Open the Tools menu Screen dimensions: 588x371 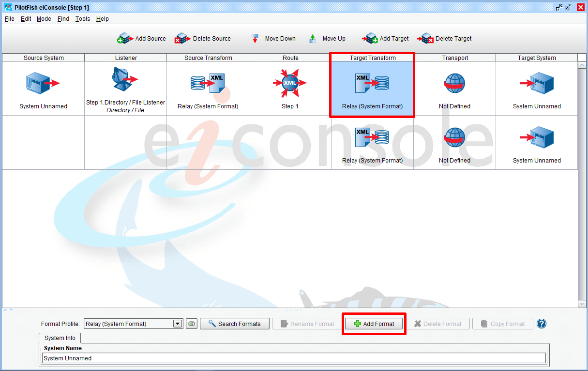coord(83,19)
